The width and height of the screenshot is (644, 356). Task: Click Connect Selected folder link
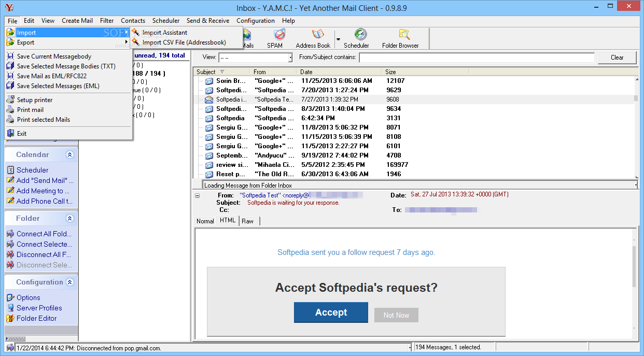click(x=44, y=244)
